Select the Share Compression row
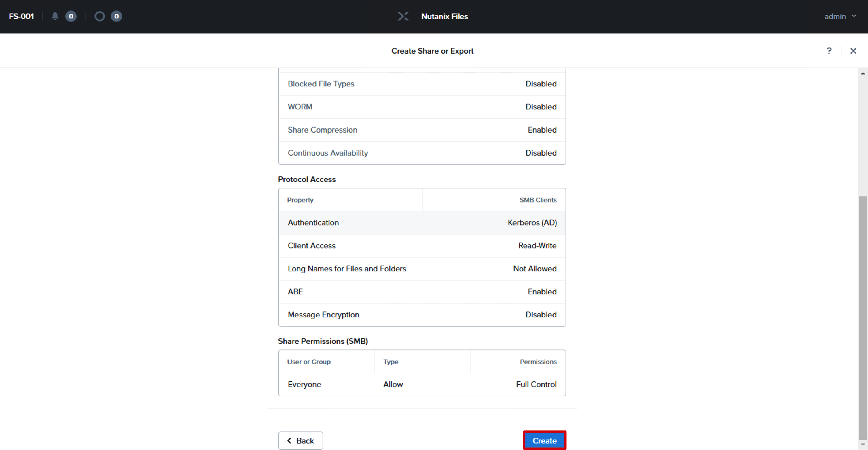Viewport: 868px width, 450px height. click(422, 130)
